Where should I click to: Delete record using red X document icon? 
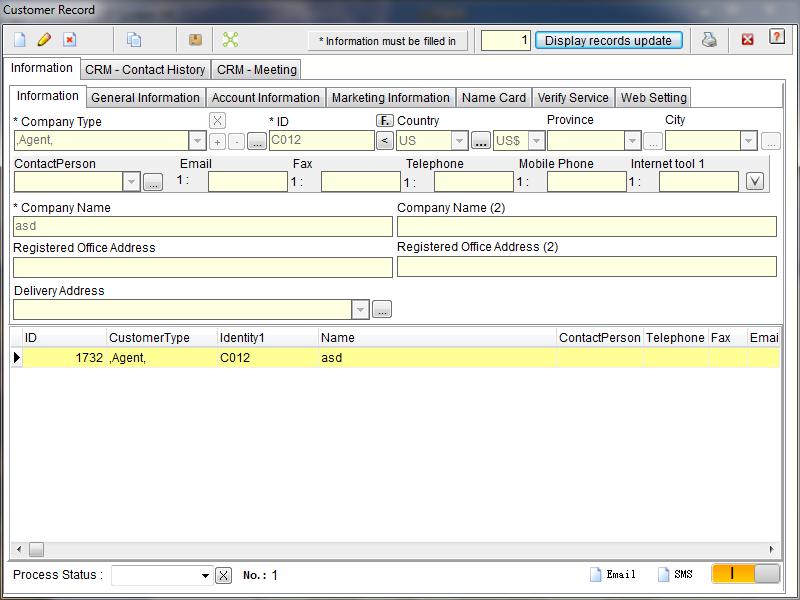(69, 40)
